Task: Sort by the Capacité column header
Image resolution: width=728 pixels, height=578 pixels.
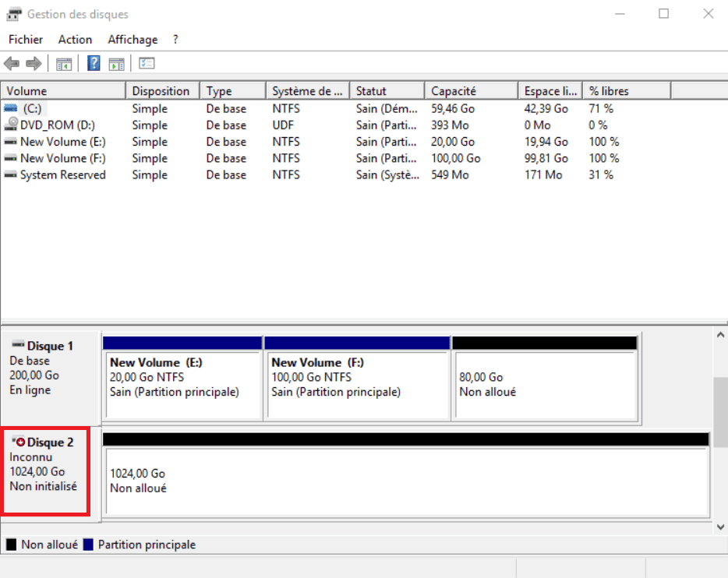Action: click(472, 91)
